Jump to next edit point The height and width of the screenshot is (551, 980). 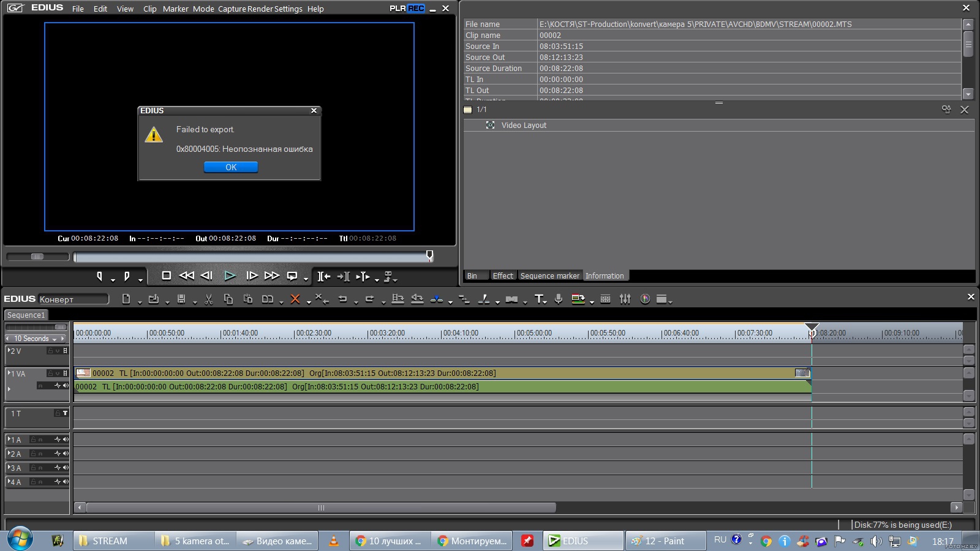(344, 276)
